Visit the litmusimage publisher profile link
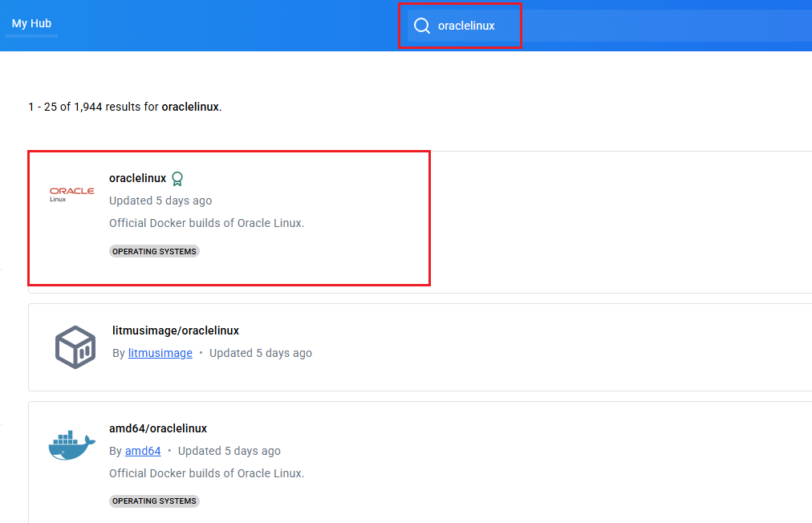Screen dimensions: 812x523 tap(160, 353)
